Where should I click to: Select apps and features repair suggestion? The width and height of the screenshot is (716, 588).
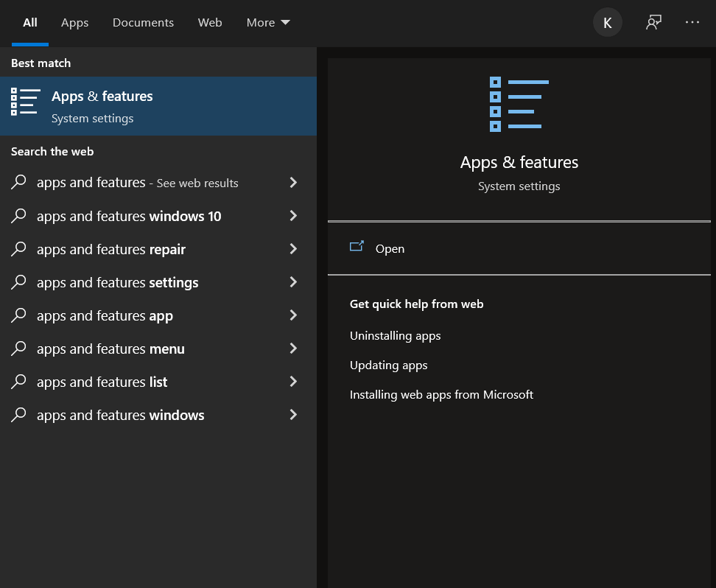tap(158, 250)
